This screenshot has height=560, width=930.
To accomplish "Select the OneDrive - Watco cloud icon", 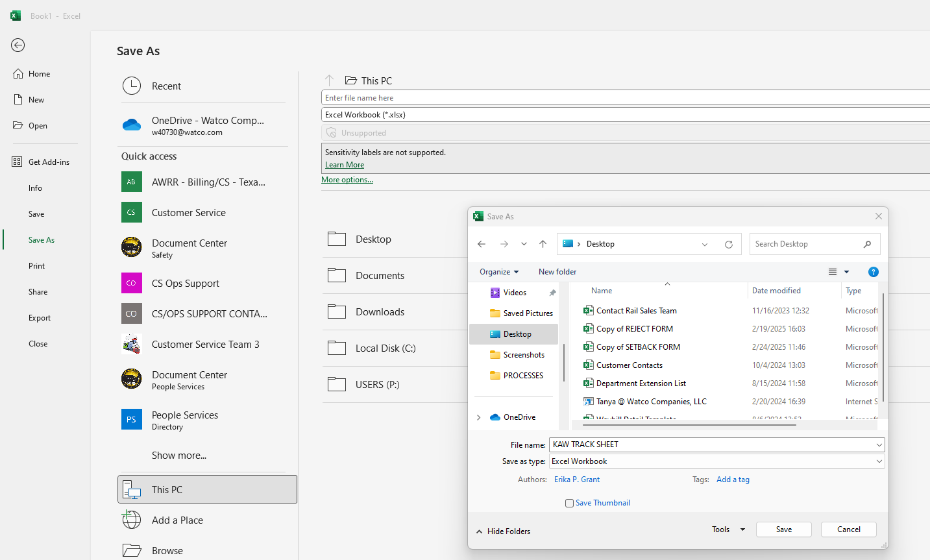I will 132,125.
